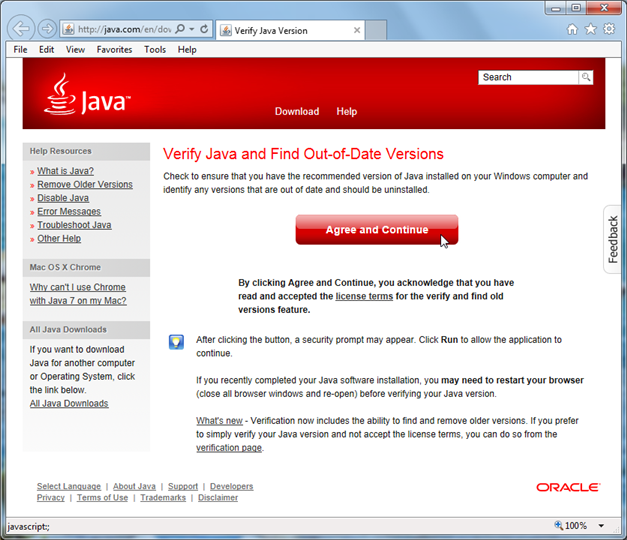Open the Feedback side tab
627x540 pixels.
[x=613, y=239]
